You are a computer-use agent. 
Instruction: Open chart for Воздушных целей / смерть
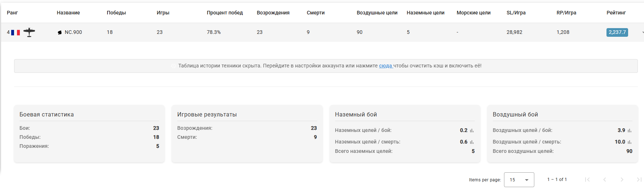[630, 142]
